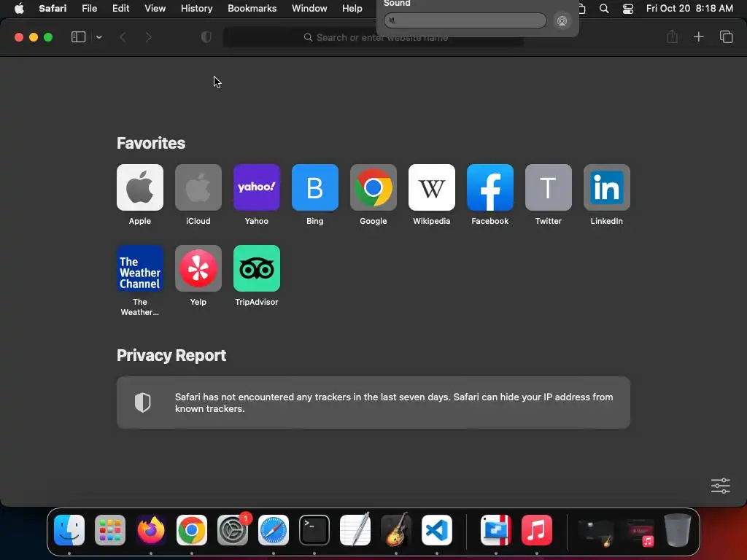747x560 pixels.
Task: Open the Yahoo favorite
Action: 256,187
